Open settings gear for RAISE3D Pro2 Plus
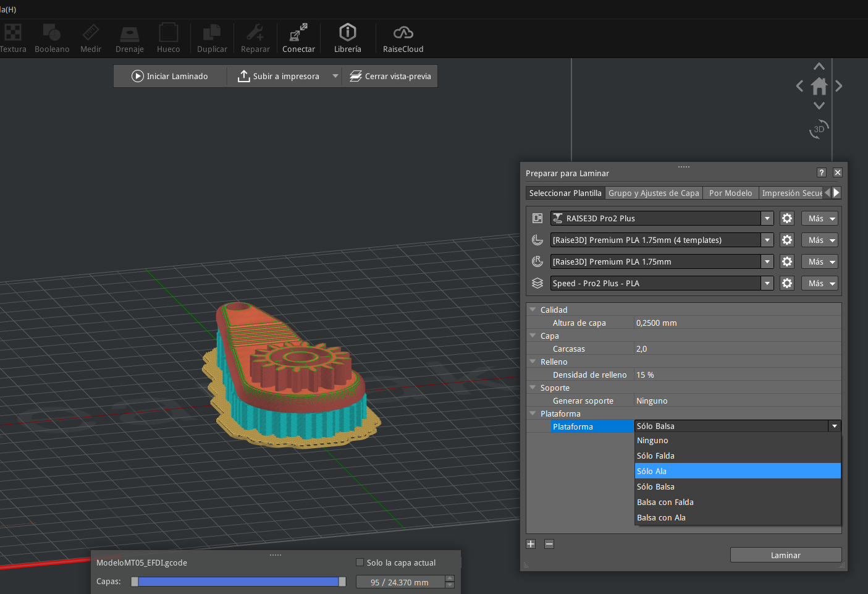Screen dimensions: 868x594 (786, 218)
